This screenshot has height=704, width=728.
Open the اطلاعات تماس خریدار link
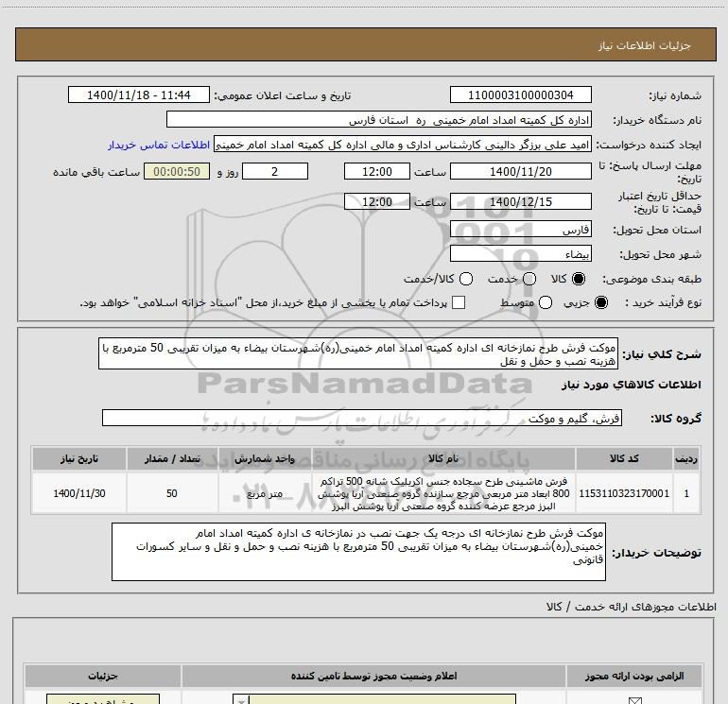click(159, 146)
